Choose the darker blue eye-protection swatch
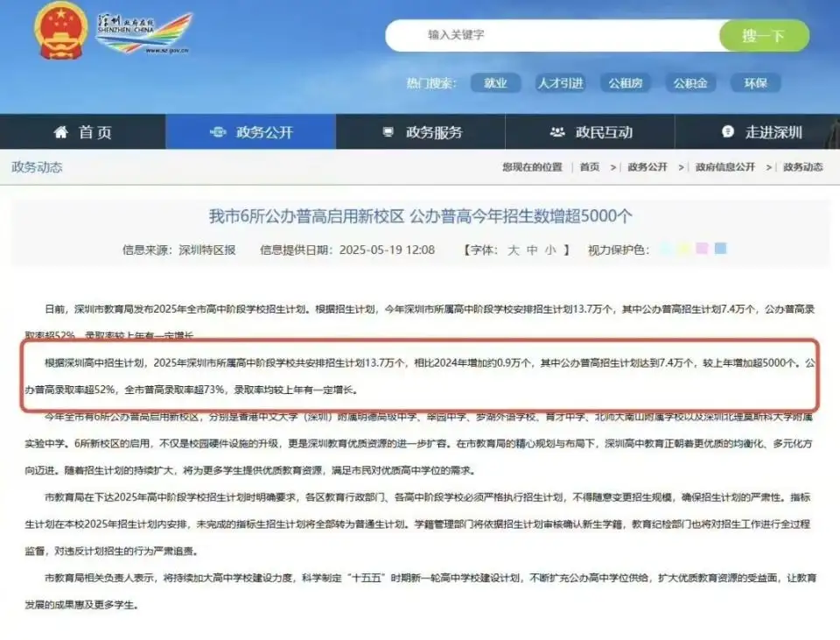The image size is (840, 640). tap(720, 249)
